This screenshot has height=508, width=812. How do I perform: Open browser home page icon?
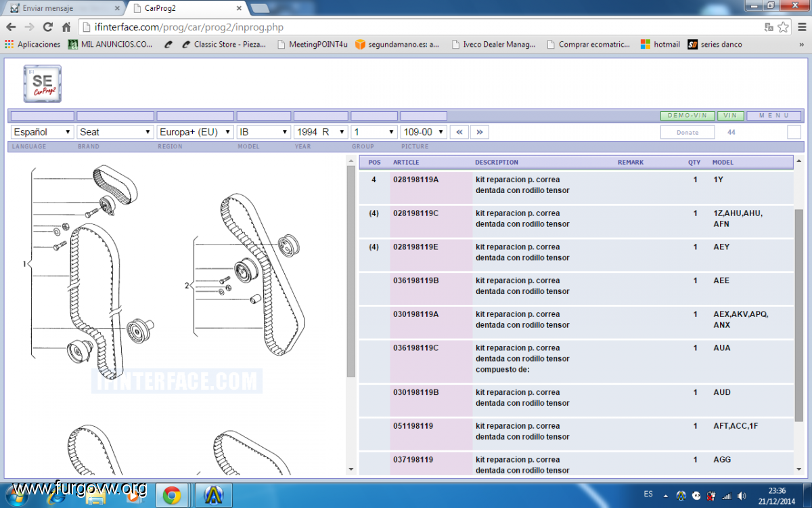[x=66, y=27]
